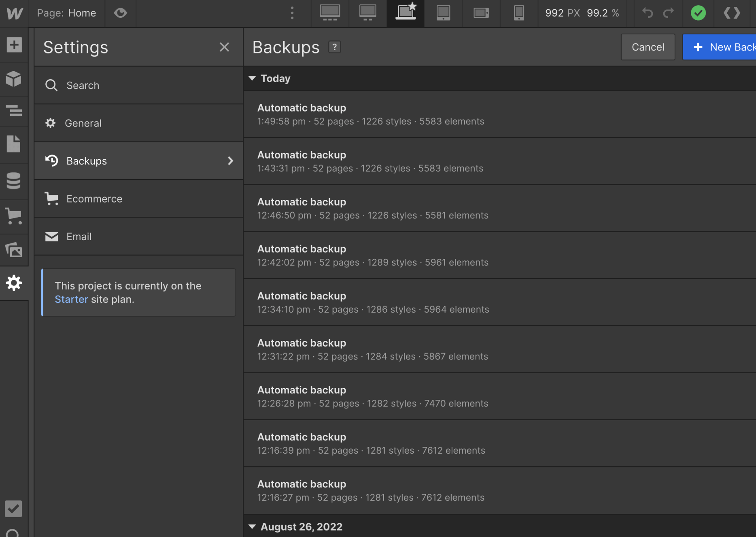Click the Cancel button in Backups

click(x=648, y=47)
